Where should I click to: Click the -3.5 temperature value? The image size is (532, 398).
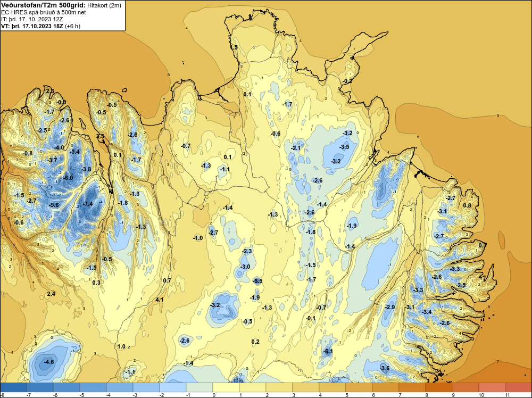[344, 147]
